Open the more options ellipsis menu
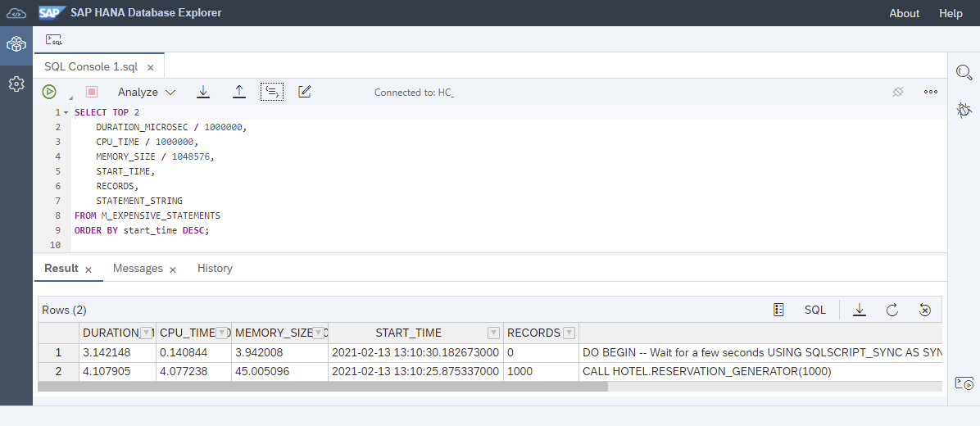 click(931, 92)
